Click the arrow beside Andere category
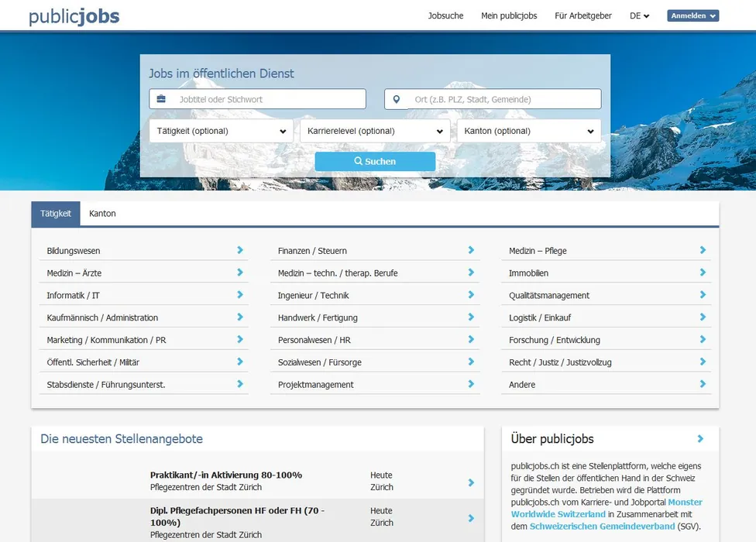Screen dimensions: 756x542 (703, 384)
